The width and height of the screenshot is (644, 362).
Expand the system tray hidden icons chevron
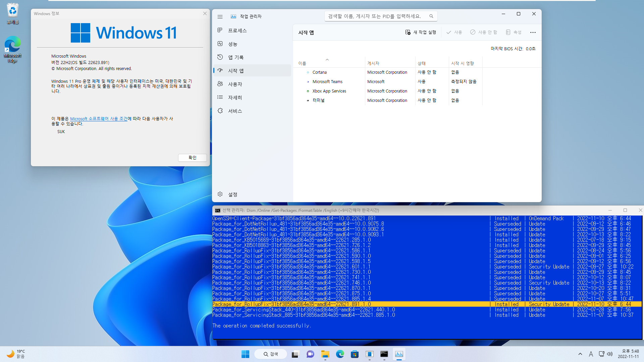coord(580,354)
